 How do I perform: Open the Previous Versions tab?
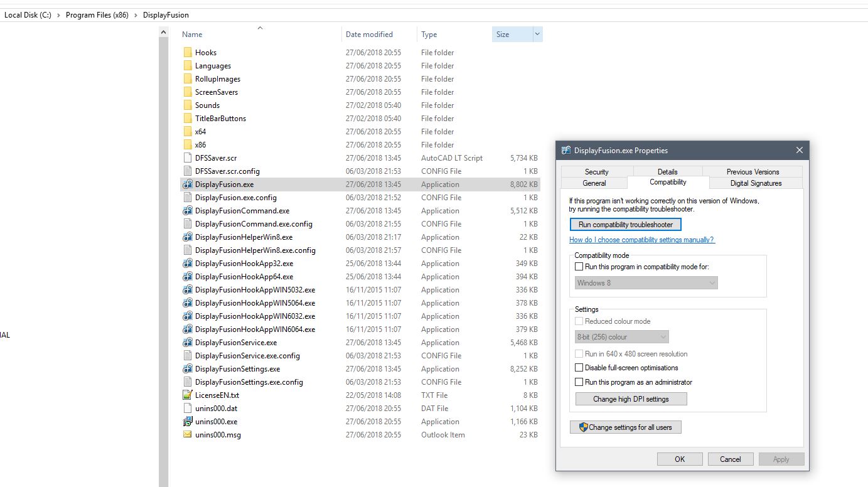[x=753, y=171]
